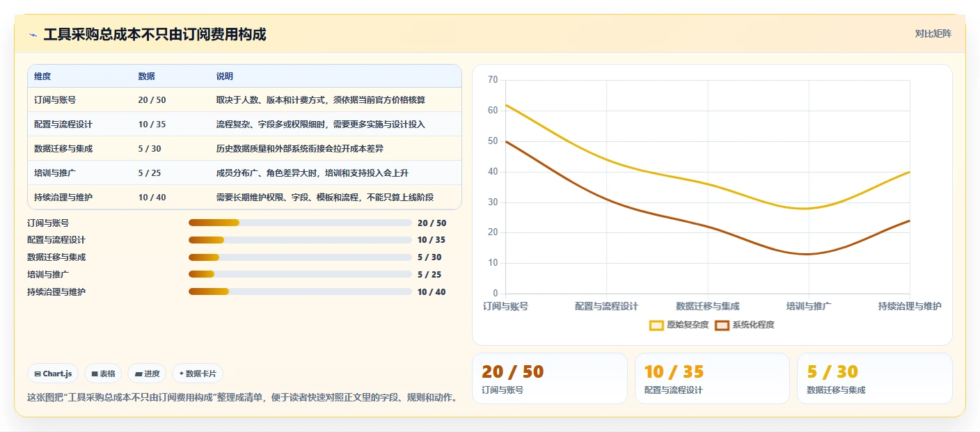This screenshot has height=432, width=980.
Task: Click the lightning icon beside the title
Action: (x=33, y=35)
